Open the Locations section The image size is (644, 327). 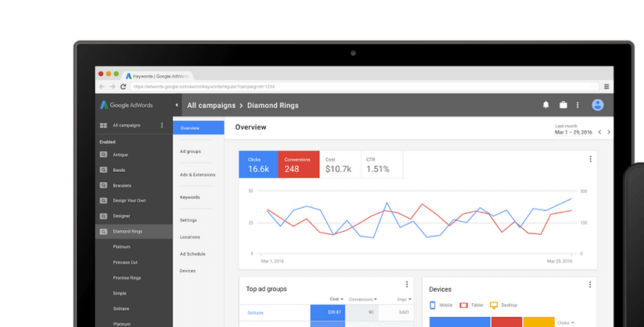tap(190, 237)
